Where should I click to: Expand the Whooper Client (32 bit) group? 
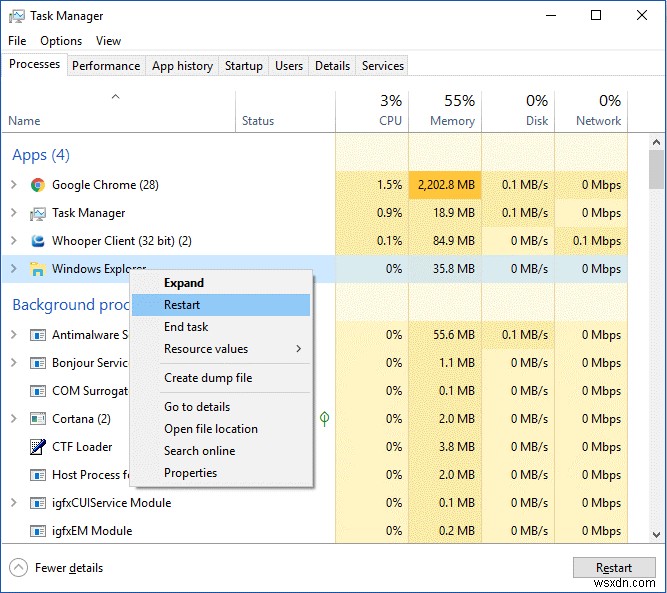pyautogui.click(x=14, y=241)
